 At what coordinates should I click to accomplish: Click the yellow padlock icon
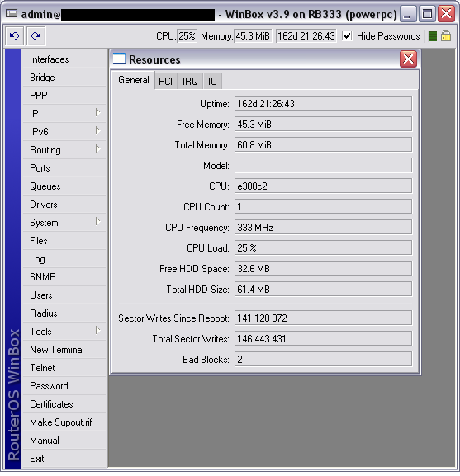(x=446, y=35)
